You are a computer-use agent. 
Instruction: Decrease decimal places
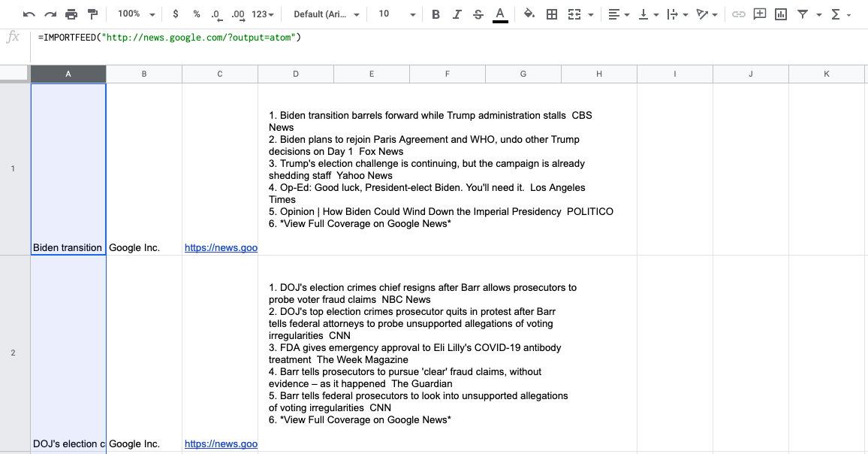pos(215,14)
